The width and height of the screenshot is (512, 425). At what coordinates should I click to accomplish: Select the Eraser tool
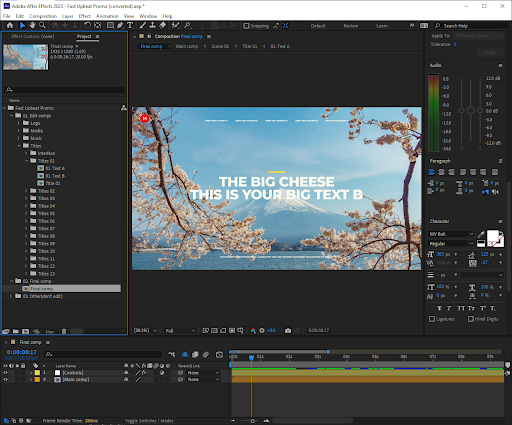163,25
